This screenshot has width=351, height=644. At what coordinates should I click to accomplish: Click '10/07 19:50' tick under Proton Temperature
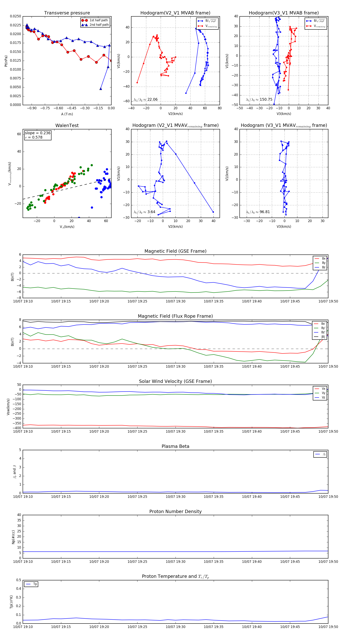tap(328, 627)
